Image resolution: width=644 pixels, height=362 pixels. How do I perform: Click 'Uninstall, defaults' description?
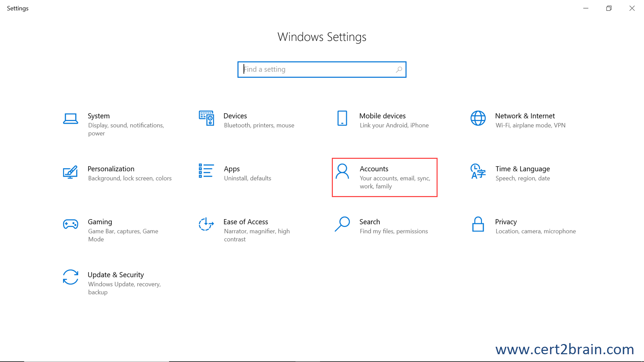247,178
